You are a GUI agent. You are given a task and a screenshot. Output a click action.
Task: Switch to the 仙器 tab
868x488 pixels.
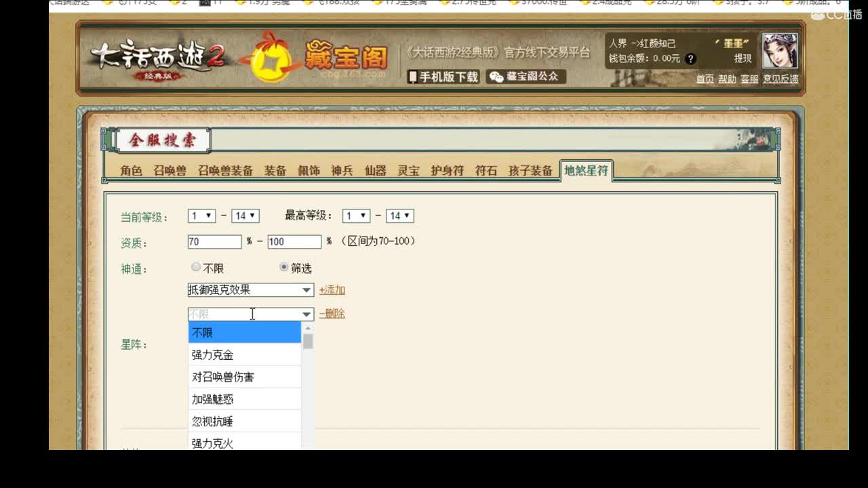click(x=375, y=171)
